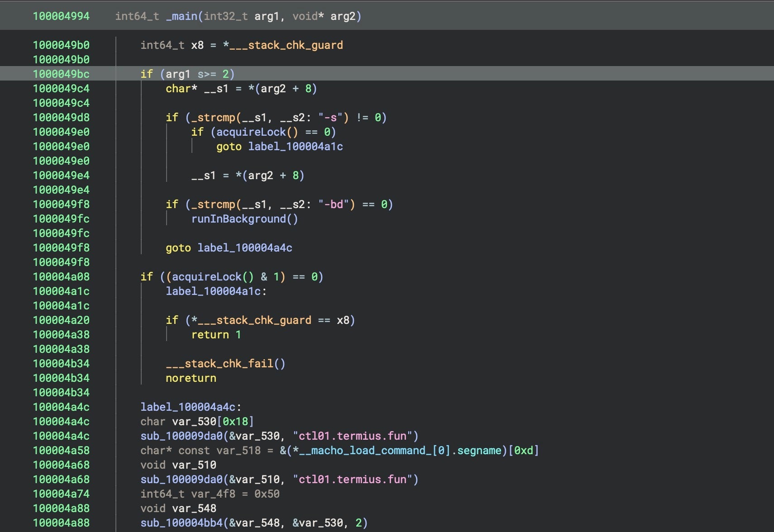
Task: Select arg2 parameter in function signature
Action: pos(343,16)
